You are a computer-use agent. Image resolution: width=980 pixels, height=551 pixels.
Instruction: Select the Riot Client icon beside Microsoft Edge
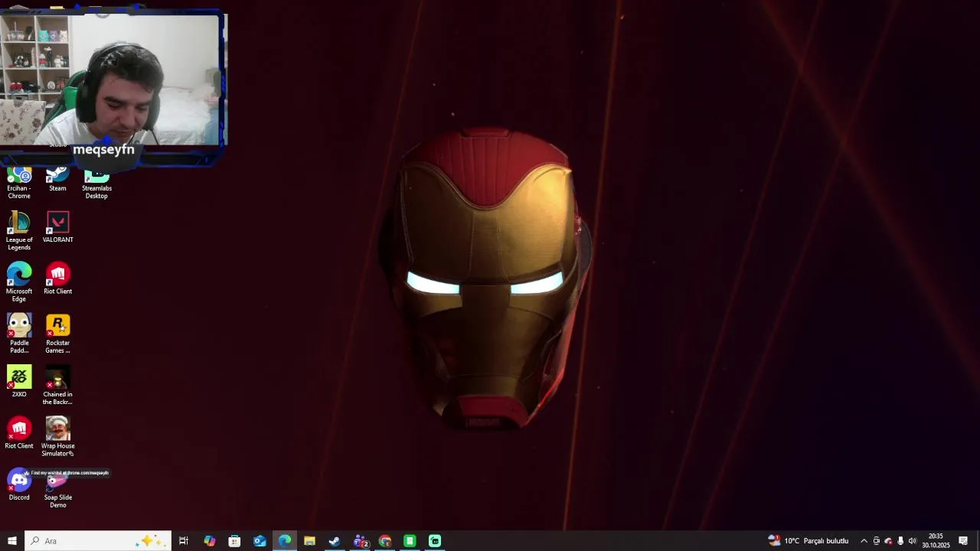57,279
